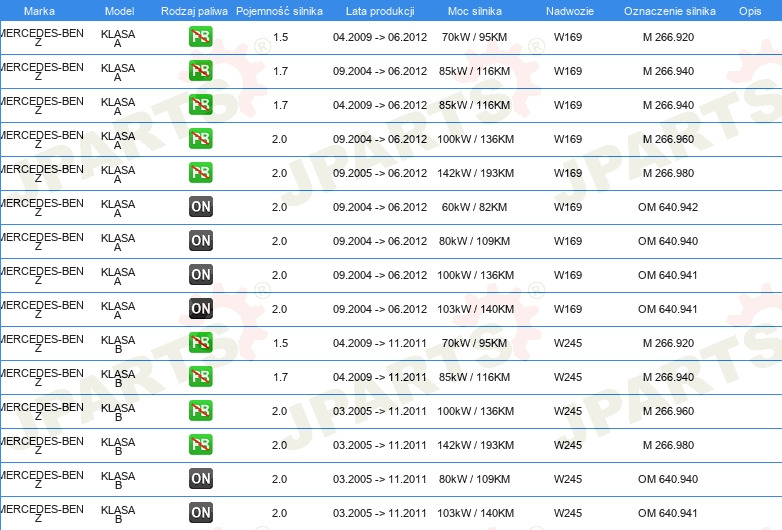This screenshot has height=530, width=782.
Task: Click ON icon in W169 80kW / 109KM row
Action: point(200,240)
